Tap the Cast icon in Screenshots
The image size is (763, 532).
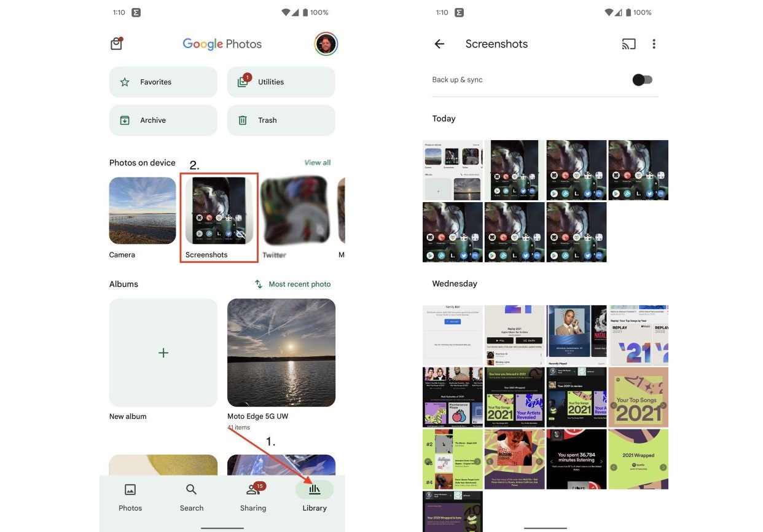tap(628, 44)
